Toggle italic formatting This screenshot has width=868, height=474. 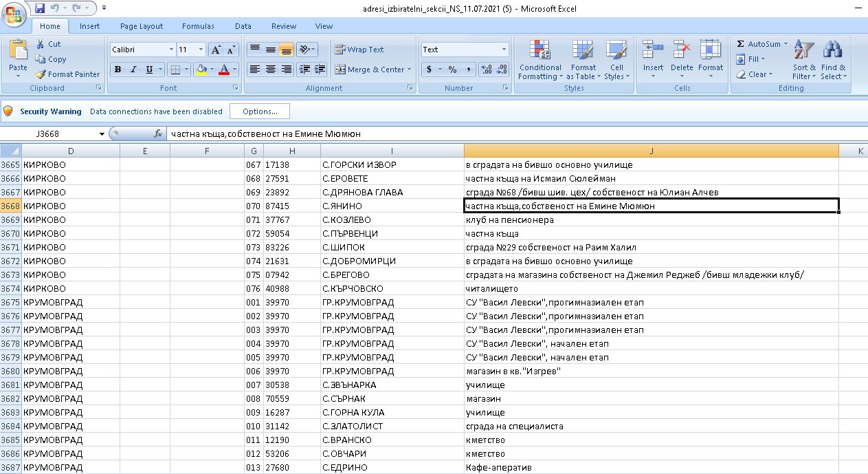pyautogui.click(x=134, y=69)
